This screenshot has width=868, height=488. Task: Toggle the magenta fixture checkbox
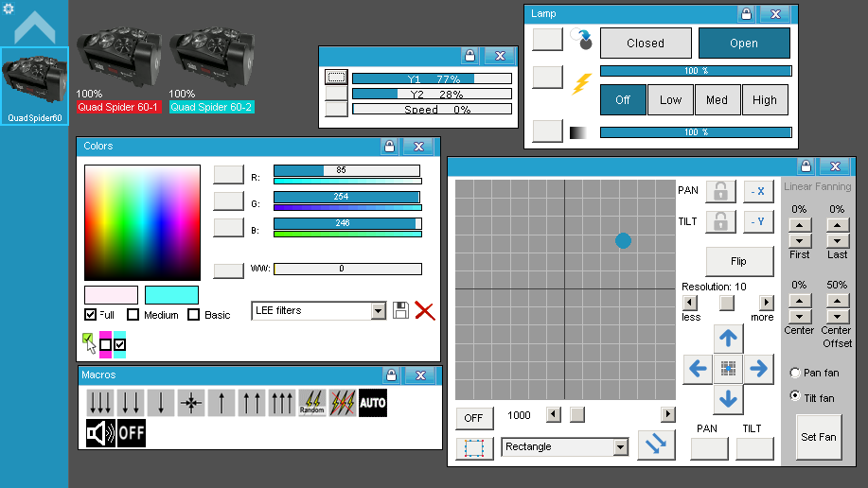point(105,344)
